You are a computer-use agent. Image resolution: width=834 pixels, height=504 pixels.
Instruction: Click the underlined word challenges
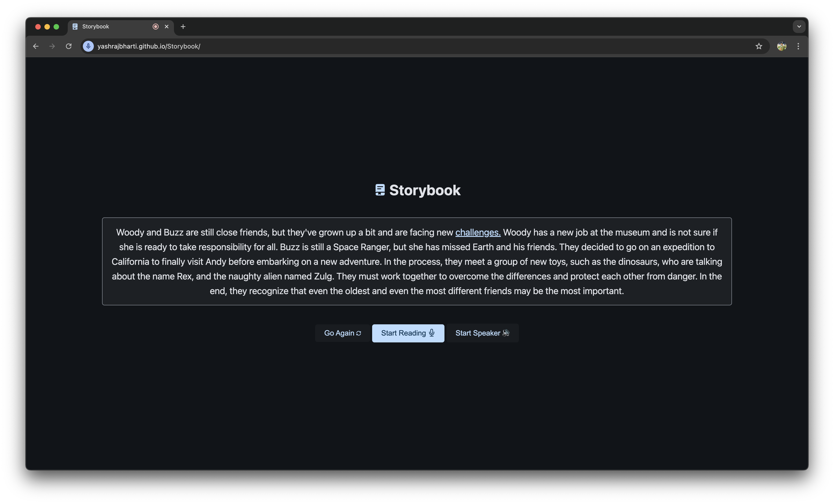tap(478, 232)
